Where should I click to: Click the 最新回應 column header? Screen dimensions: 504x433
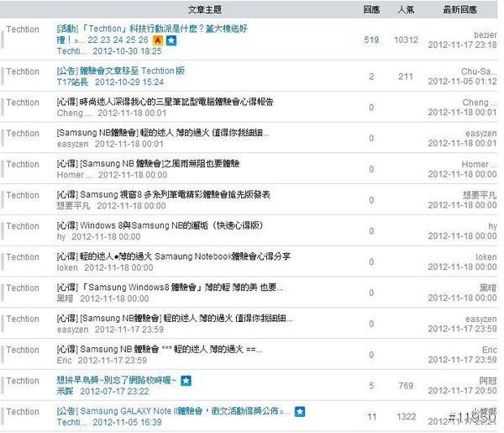pyautogui.click(x=460, y=9)
